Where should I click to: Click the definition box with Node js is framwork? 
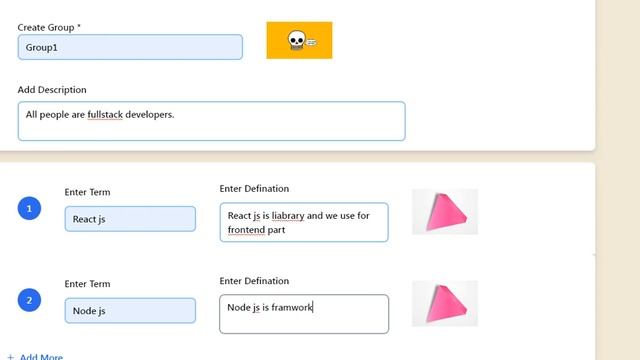coord(304,314)
